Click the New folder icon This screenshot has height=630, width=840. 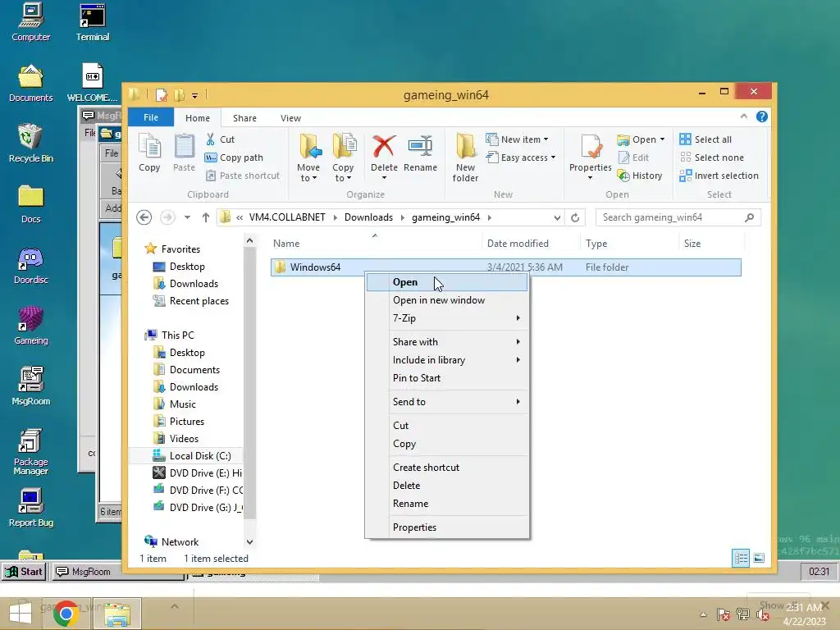coord(465,146)
